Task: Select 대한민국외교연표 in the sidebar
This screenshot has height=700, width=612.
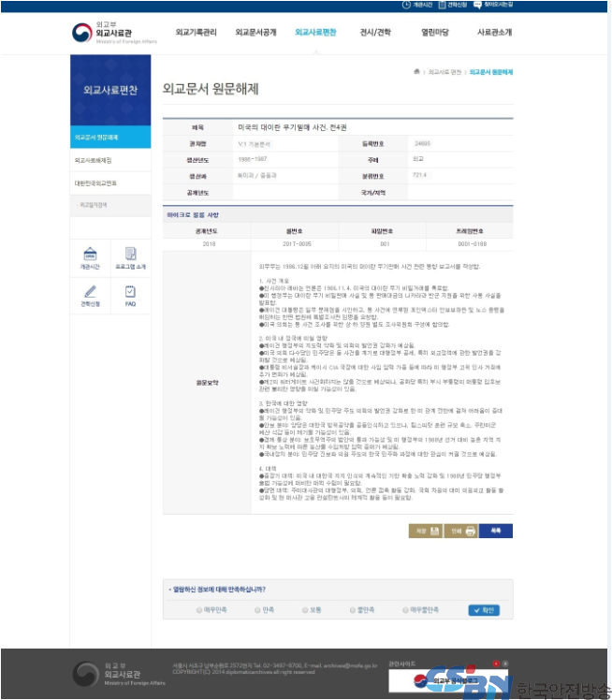Action: click(110, 183)
